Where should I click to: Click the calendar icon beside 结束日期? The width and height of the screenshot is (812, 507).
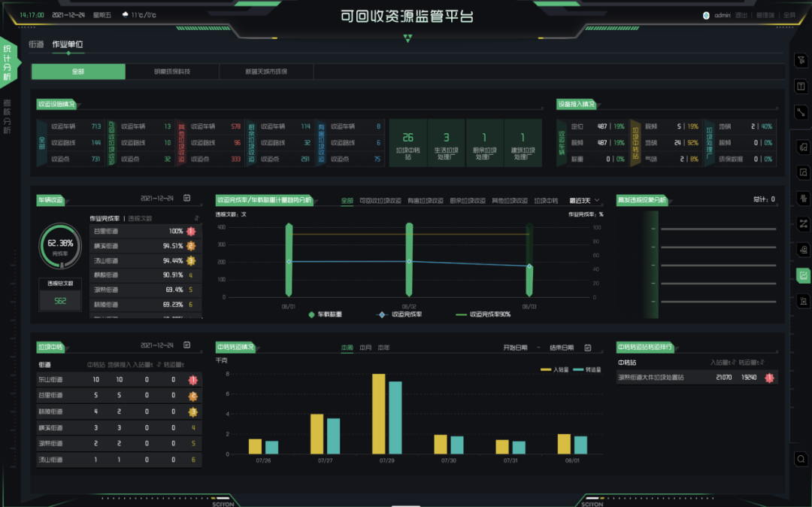588,348
